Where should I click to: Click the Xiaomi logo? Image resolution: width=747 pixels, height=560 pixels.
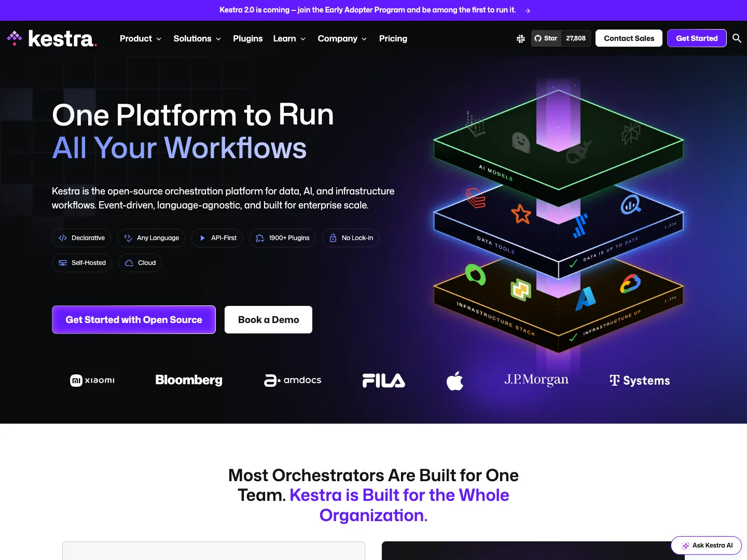(x=92, y=381)
